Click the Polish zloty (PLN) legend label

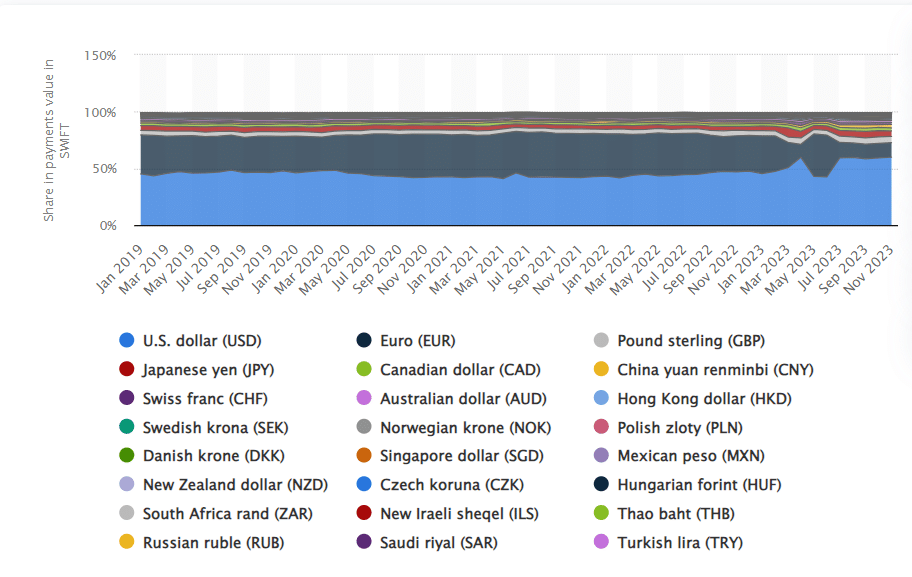pyautogui.click(x=681, y=428)
